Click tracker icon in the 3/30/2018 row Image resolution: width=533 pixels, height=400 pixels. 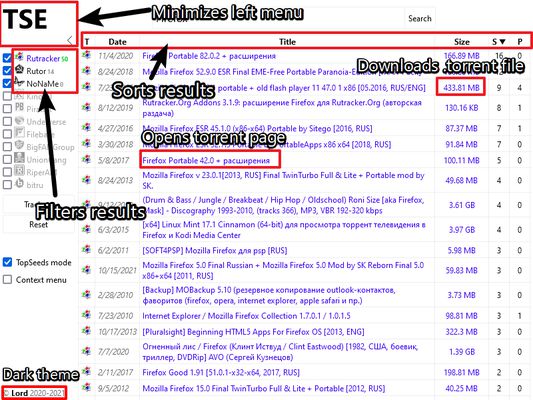click(x=87, y=143)
